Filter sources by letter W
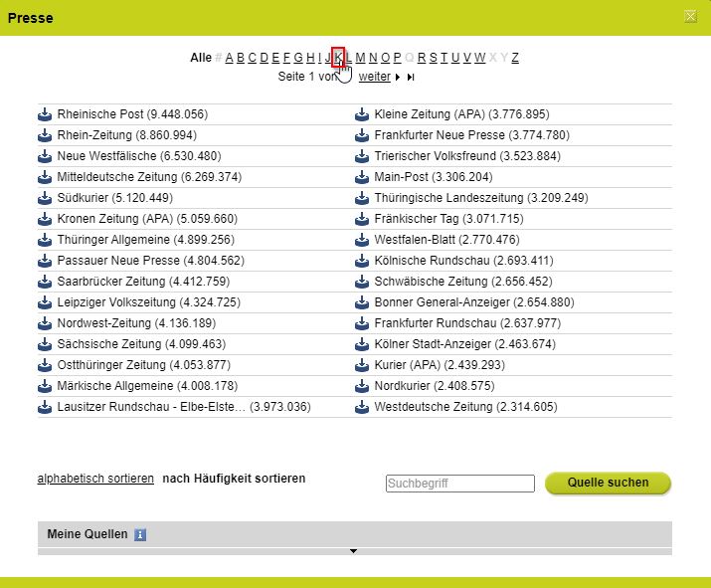Screen dimensions: 711x588 479,58
